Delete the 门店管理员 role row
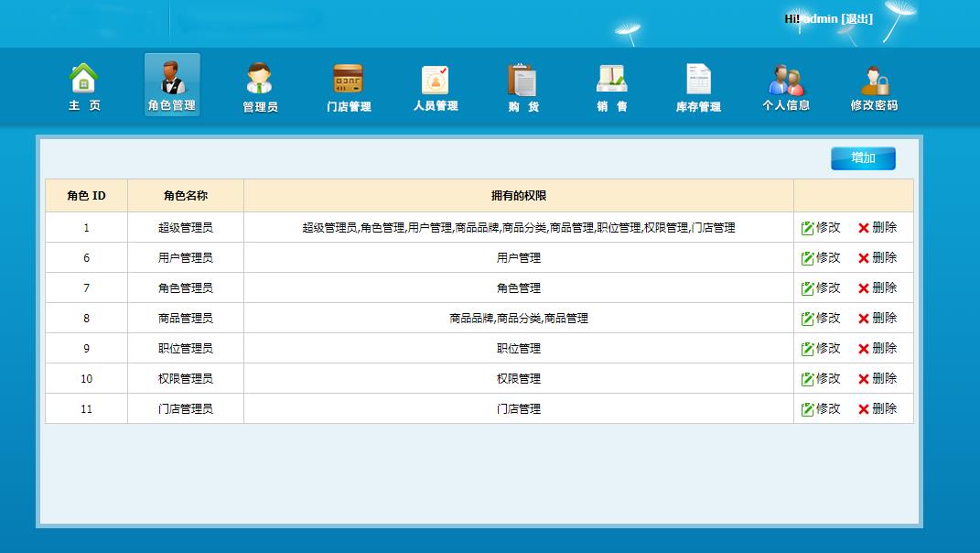This screenshot has height=553, width=980. tap(878, 409)
